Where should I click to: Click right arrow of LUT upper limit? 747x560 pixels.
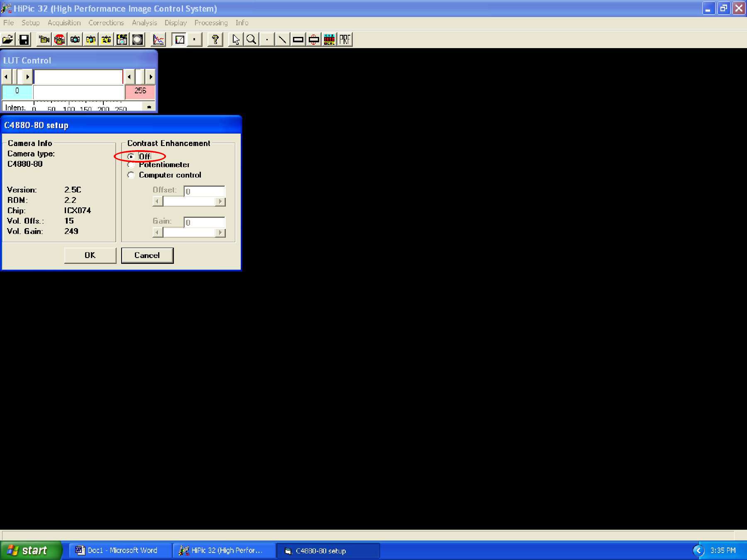[x=151, y=77]
